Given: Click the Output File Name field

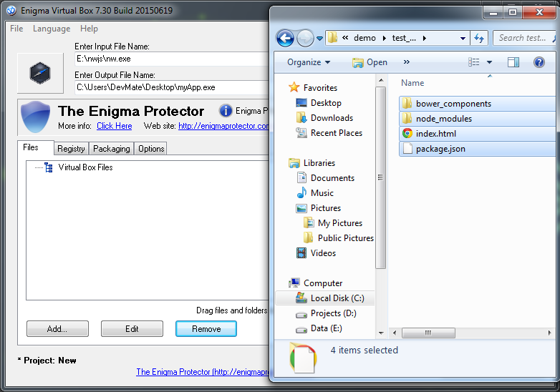Looking at the screenshot, I should [171, 87].
